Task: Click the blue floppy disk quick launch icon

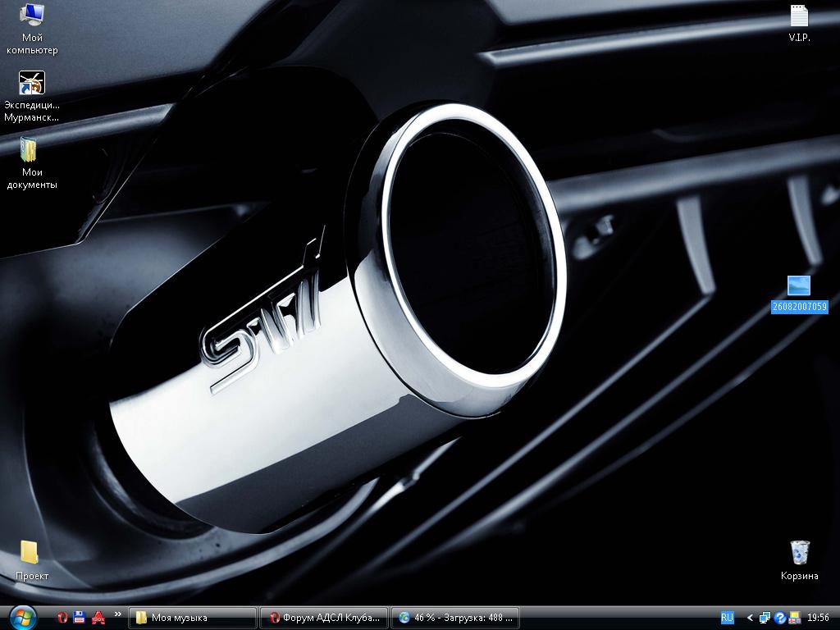Action: click(x=80, y=617)
